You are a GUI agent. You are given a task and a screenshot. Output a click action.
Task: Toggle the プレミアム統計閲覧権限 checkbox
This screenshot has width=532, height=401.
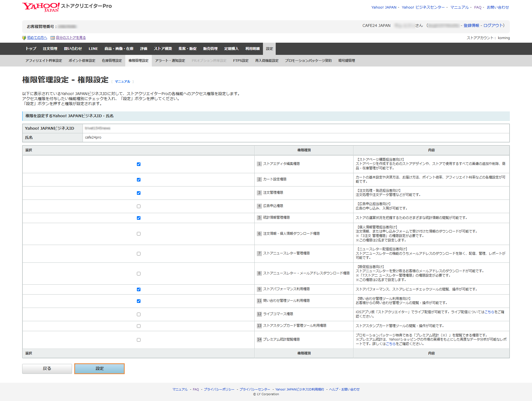[x=139, y=340]
